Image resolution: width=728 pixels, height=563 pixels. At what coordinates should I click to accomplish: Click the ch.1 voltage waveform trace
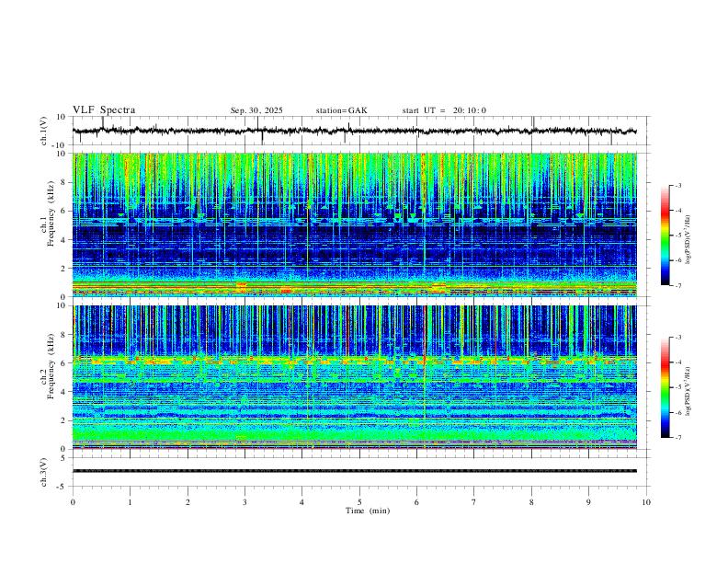coord(355,131)
